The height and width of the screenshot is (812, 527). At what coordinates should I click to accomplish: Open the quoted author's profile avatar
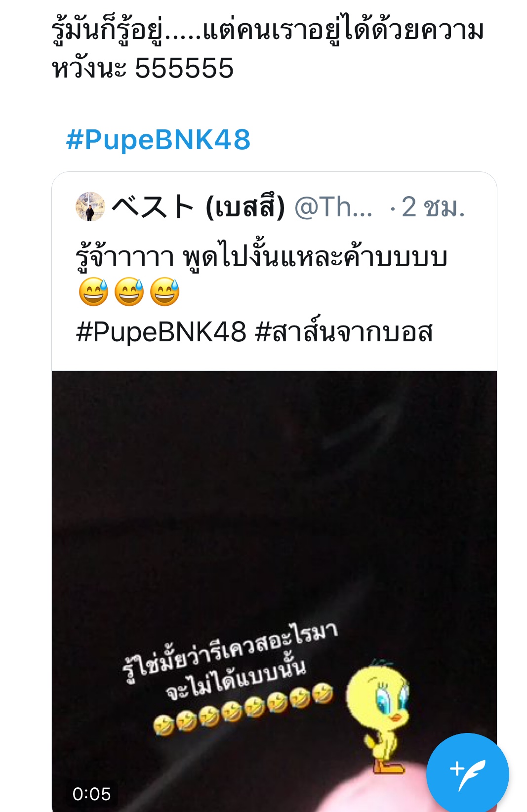(x=90, y=206)
